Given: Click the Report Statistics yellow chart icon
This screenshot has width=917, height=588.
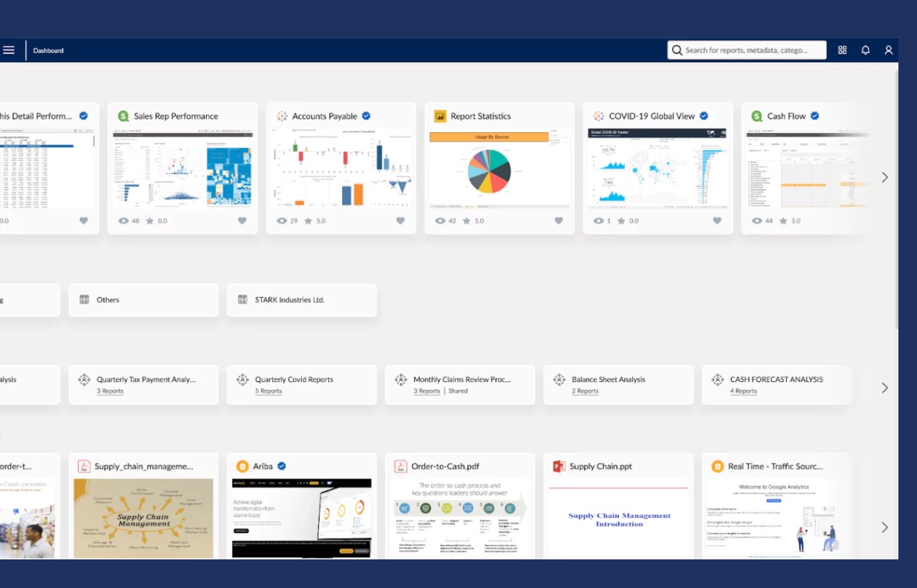Looking at the screenshot, I should pyautogui.click(x=441, y=116).
